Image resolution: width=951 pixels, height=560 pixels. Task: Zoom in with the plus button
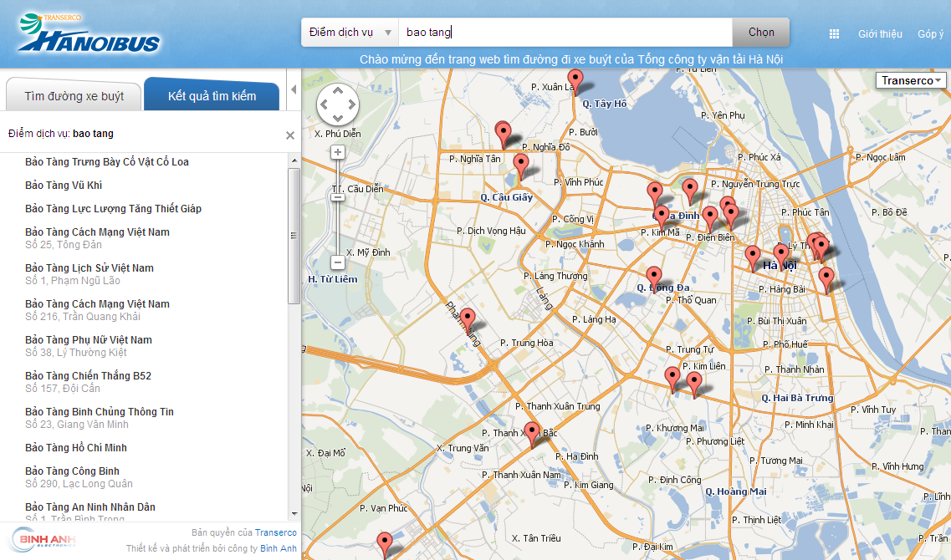(x=338, y=152)
